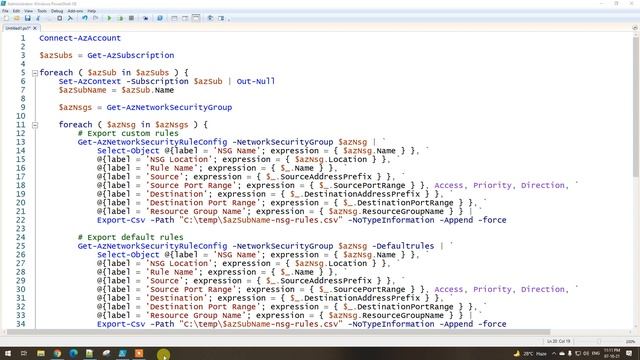The width and height of the screenshot is (640, 360).
Task: Open the File menu
Action: [x=5, y=11]
